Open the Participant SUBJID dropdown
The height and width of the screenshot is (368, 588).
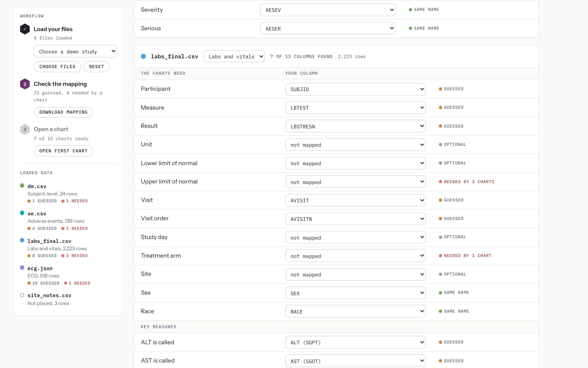pyautogui.click(x=356, y=89)
